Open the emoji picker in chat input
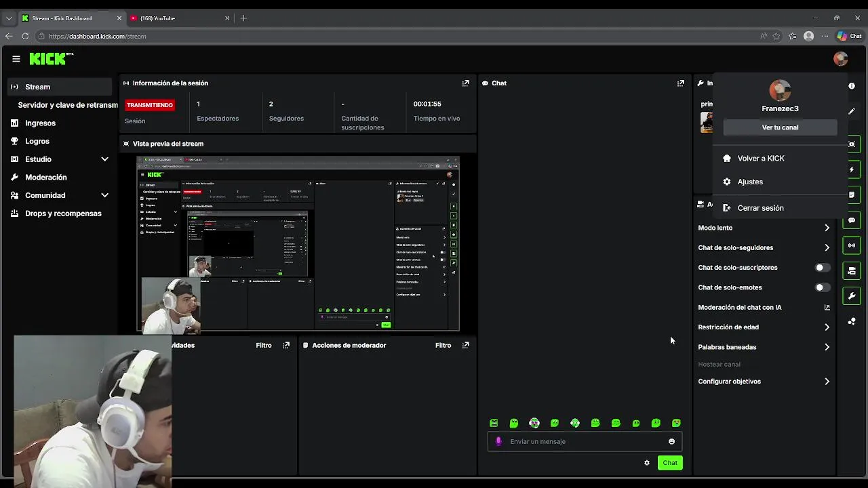This screenshot has height=488, width=868. (671, 441)
